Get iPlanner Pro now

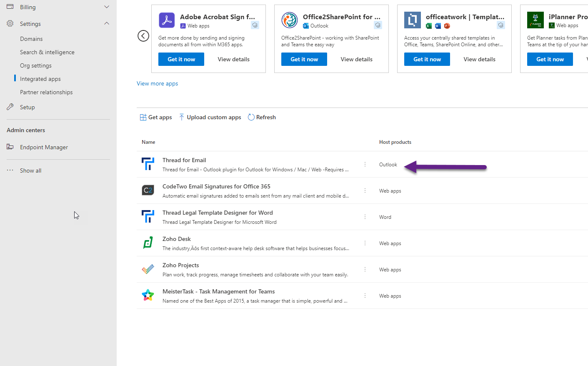point(550,59)
